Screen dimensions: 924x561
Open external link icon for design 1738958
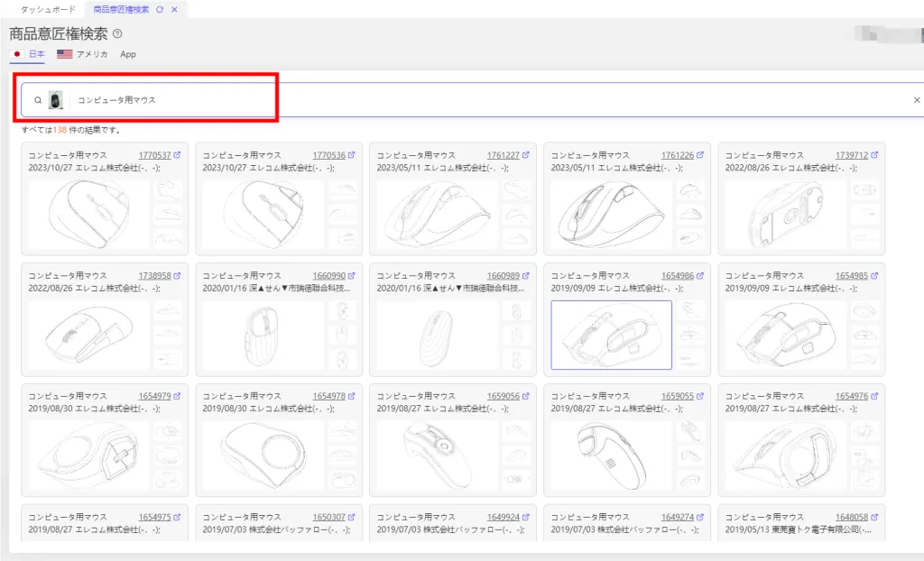coord(178,275)
